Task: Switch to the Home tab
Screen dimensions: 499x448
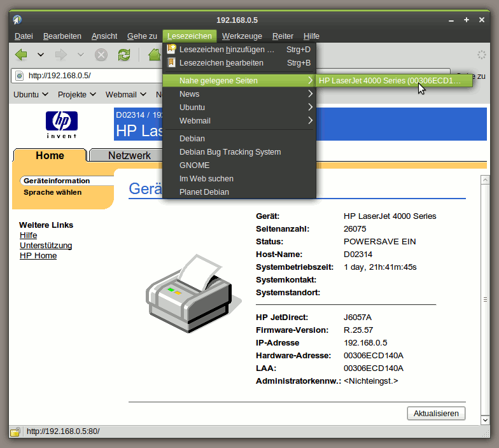Action: pos(50,155)
